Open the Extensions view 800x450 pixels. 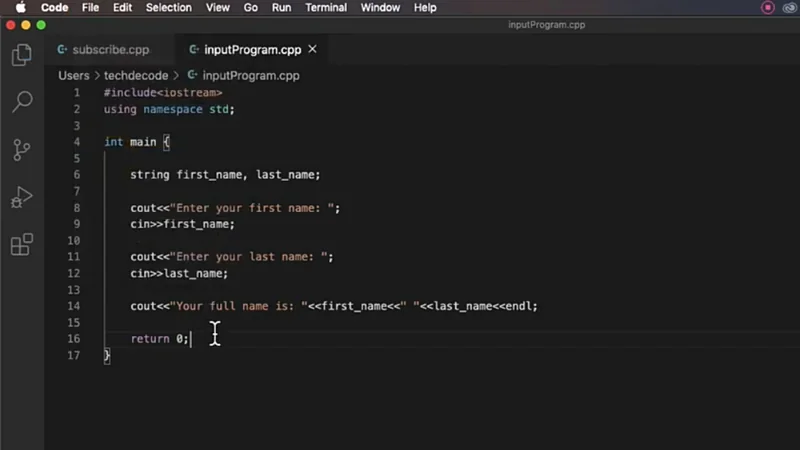click(x=21, y=245)
